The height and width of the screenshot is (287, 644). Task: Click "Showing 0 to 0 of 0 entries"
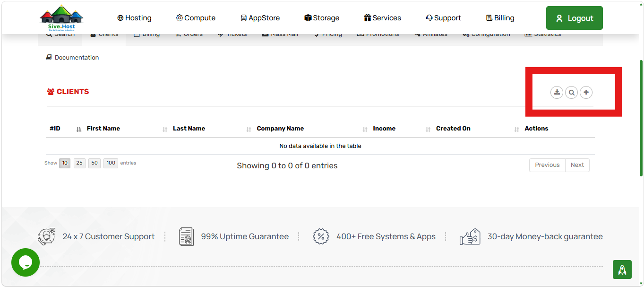(287, 165)
